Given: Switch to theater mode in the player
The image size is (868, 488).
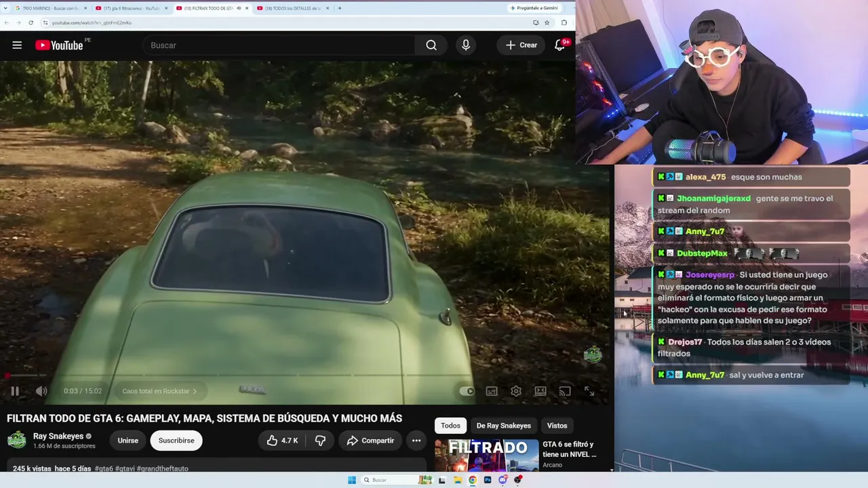Looking at the screenshot, I should pos(540,391).
